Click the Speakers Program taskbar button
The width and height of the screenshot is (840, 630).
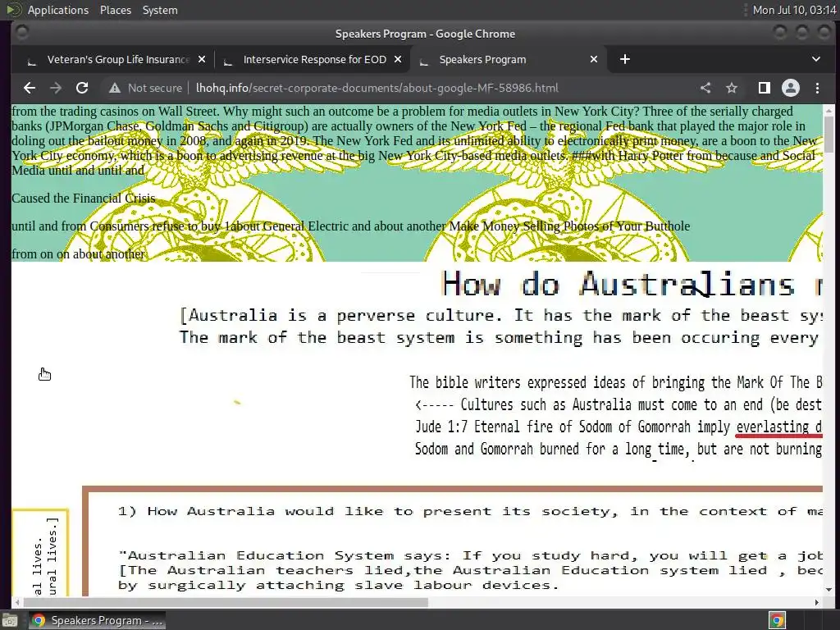(97, 620)
